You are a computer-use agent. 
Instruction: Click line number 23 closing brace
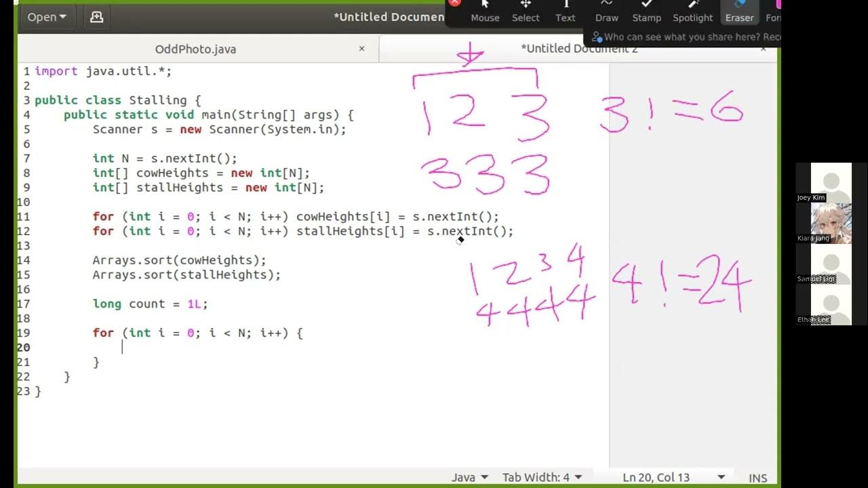38,391
